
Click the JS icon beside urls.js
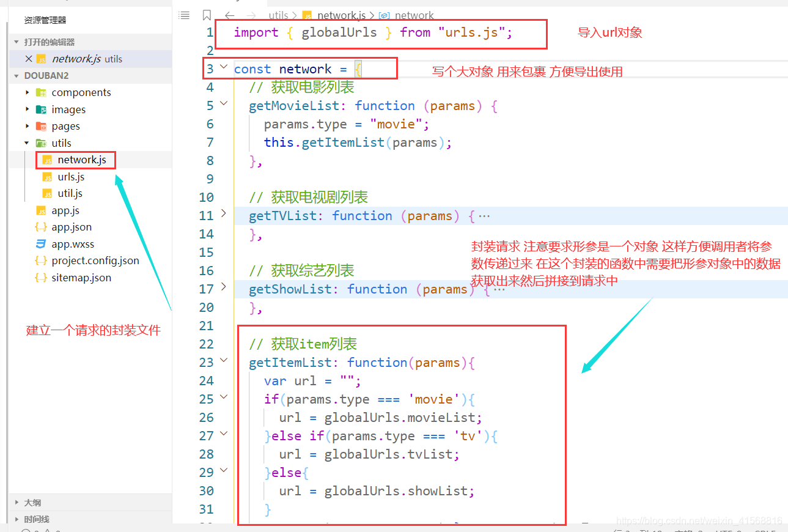tap(47, 177)
